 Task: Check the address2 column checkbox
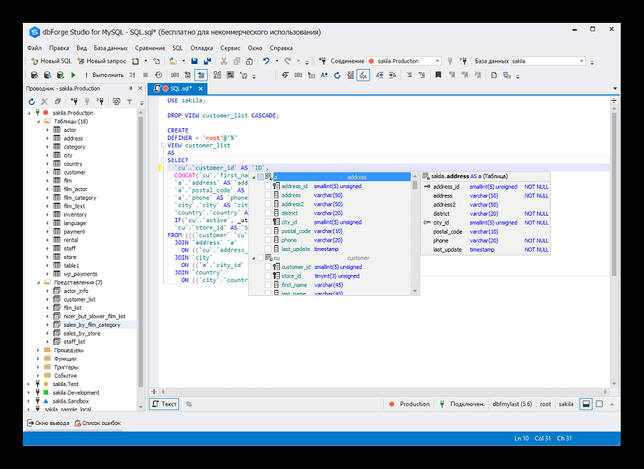tap(268, 205)
